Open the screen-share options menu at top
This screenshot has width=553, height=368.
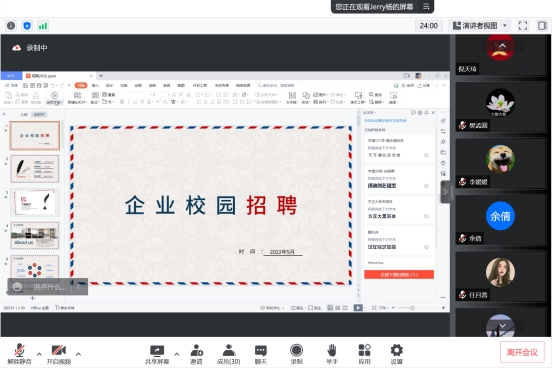[x=426, y=6]
